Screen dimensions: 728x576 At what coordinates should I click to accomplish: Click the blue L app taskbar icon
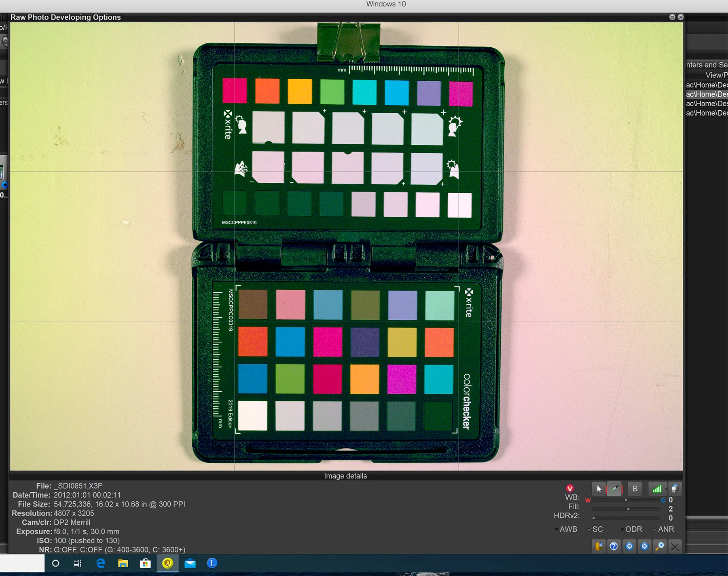pos(212,563)
